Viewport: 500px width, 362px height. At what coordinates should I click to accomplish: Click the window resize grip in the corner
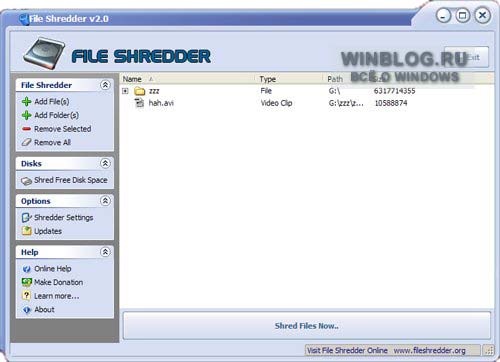[x=489, y=351]
